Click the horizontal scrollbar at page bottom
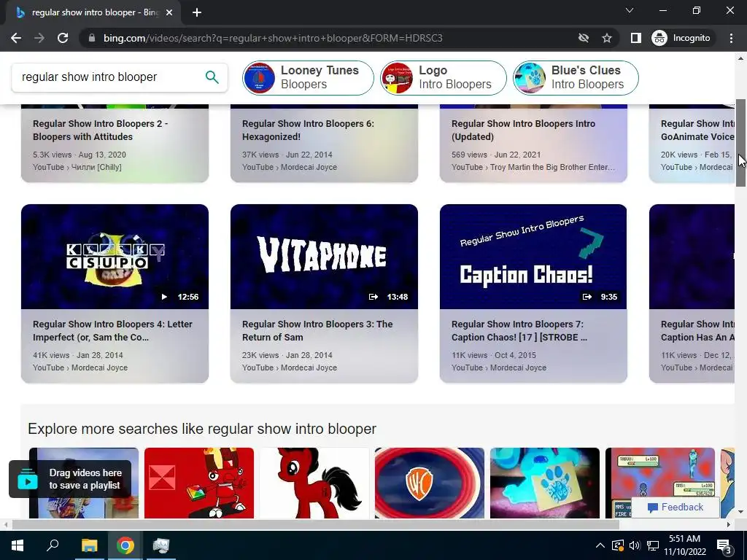The height and width of the screenshot is (560, 747). point(315,524)
